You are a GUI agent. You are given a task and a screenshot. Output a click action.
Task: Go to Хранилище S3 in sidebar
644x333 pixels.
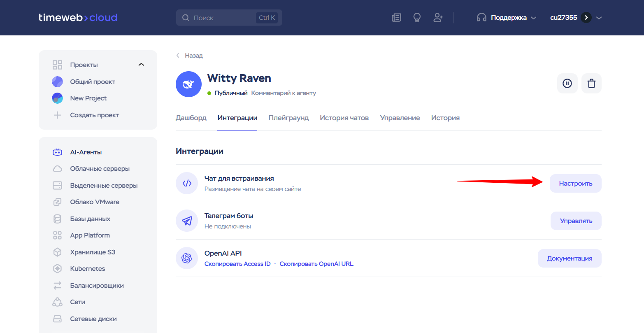[x=93, y=252]
